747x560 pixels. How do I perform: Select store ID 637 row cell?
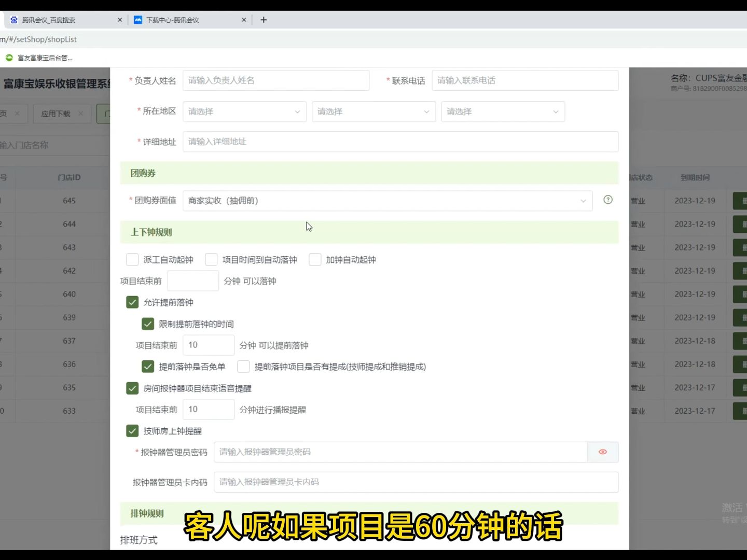69,341
